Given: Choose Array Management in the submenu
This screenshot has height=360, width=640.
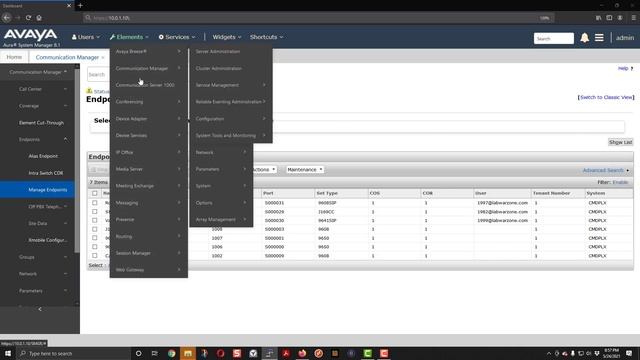Looking at the screenshot, I should [221, 220].
